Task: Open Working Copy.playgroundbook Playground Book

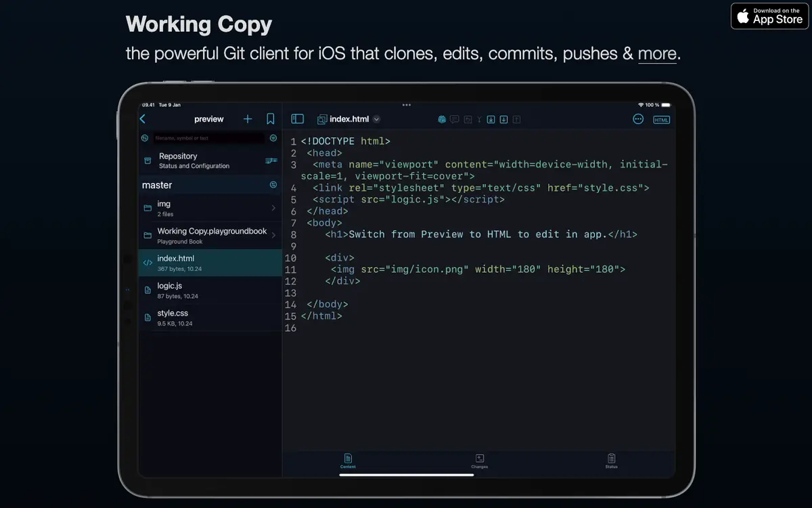Action: [x=210, y=236]
